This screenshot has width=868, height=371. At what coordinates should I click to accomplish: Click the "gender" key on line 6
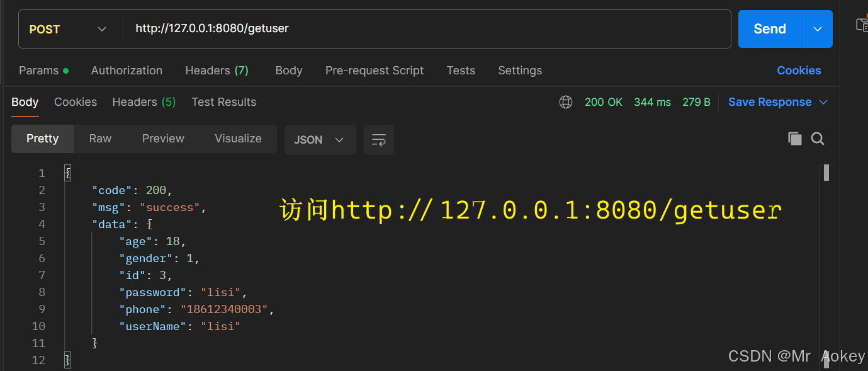[146, 258]
